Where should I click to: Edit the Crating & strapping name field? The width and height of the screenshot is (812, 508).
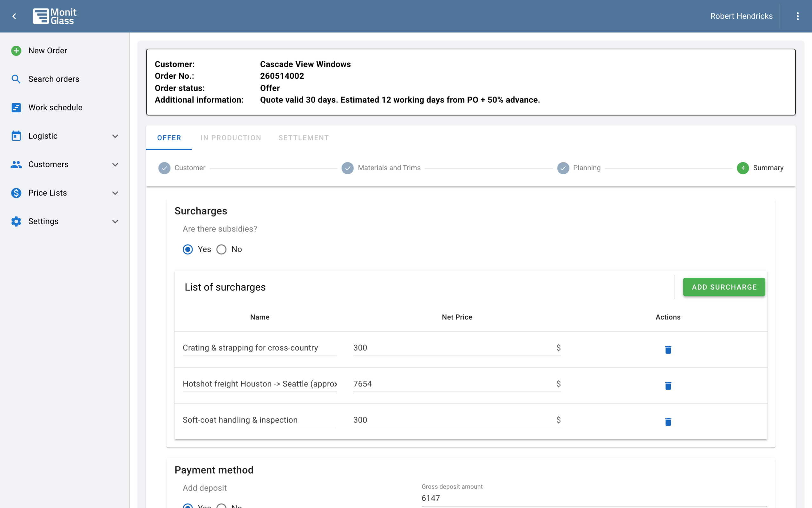pyautogui.click(x=260, y=348)
